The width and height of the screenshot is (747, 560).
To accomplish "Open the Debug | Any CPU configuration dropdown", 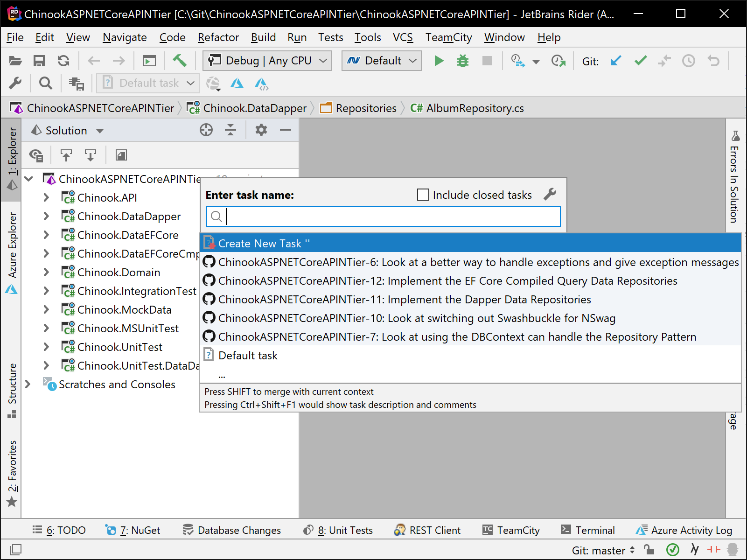I will [x=267, y=61].
